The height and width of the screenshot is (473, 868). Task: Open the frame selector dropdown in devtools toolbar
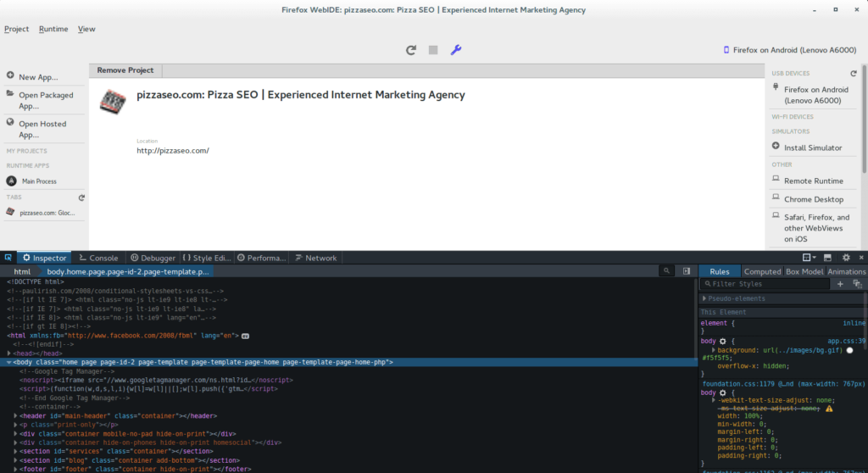pos(809,258)
